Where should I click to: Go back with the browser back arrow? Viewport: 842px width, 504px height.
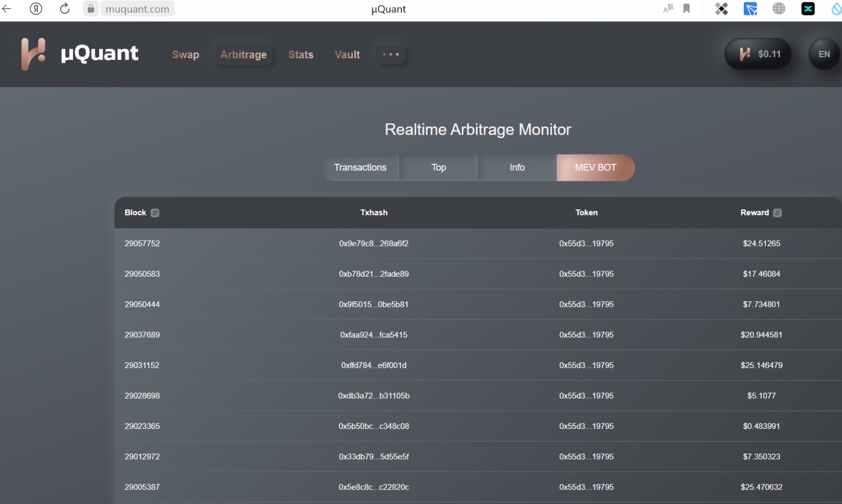7,9
